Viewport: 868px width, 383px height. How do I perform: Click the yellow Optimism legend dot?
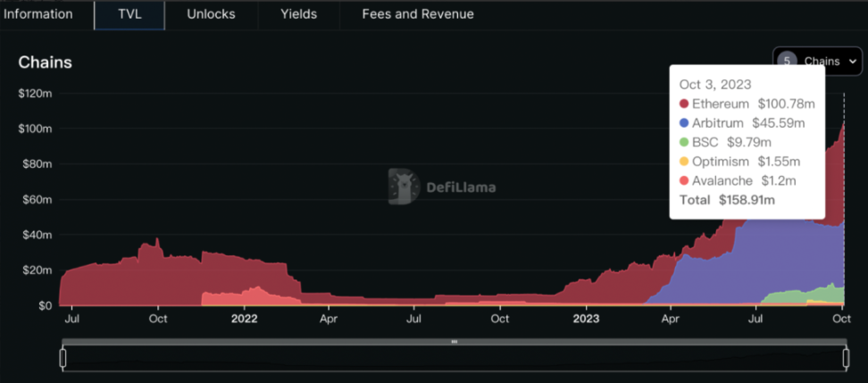click(x=684, y=162)
